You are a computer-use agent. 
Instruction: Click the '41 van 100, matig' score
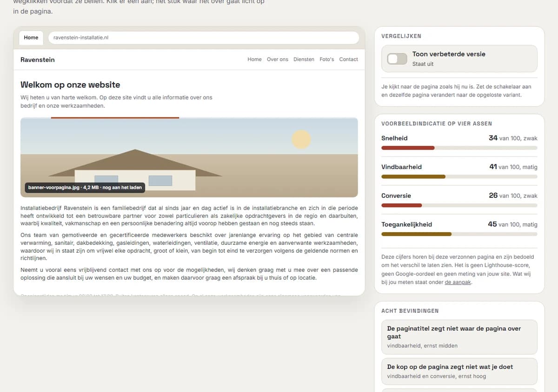513,167
